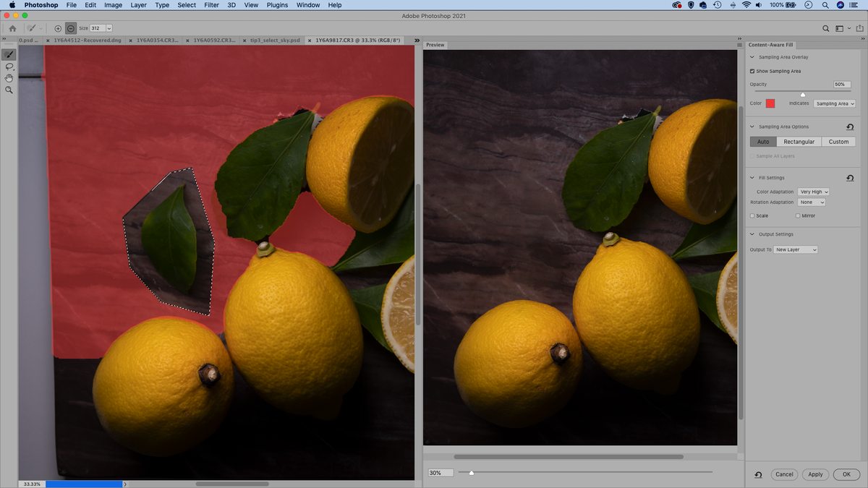
Task: Click the Rectangular sampling area button
Action: [x=798, y=142]
